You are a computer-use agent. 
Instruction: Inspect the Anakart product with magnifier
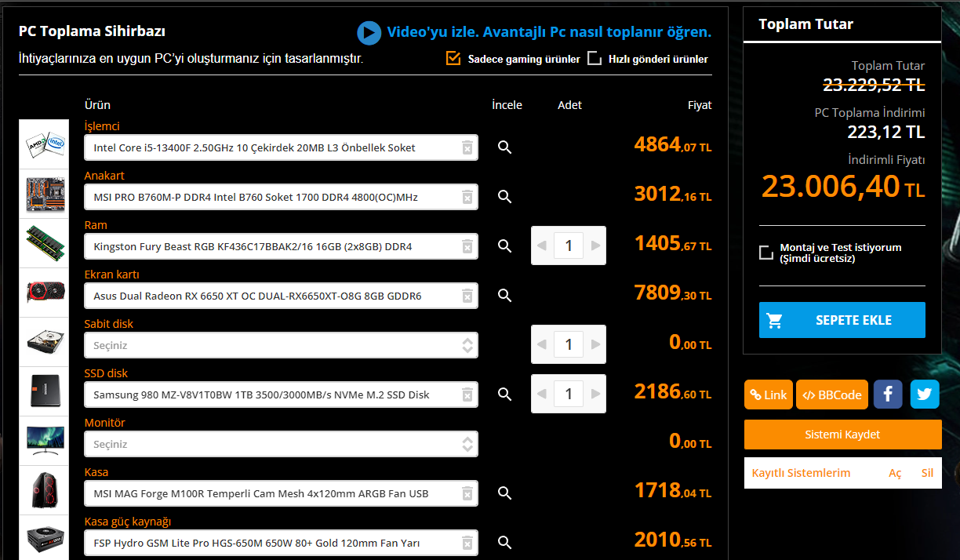[x=505, y=197]
